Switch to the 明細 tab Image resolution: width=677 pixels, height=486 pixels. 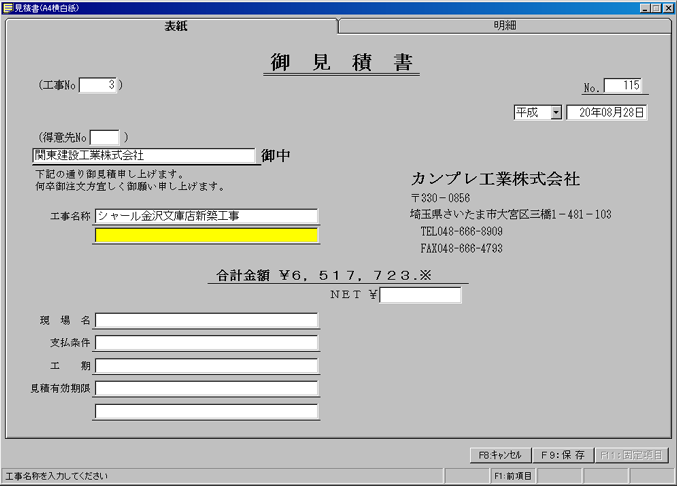(x=505, y=26)
